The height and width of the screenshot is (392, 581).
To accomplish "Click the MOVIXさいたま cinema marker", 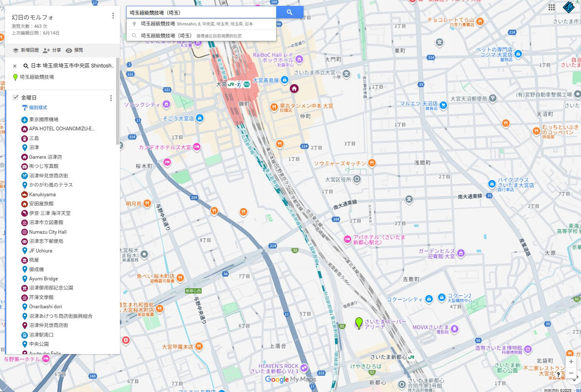I will pos(455,328).
